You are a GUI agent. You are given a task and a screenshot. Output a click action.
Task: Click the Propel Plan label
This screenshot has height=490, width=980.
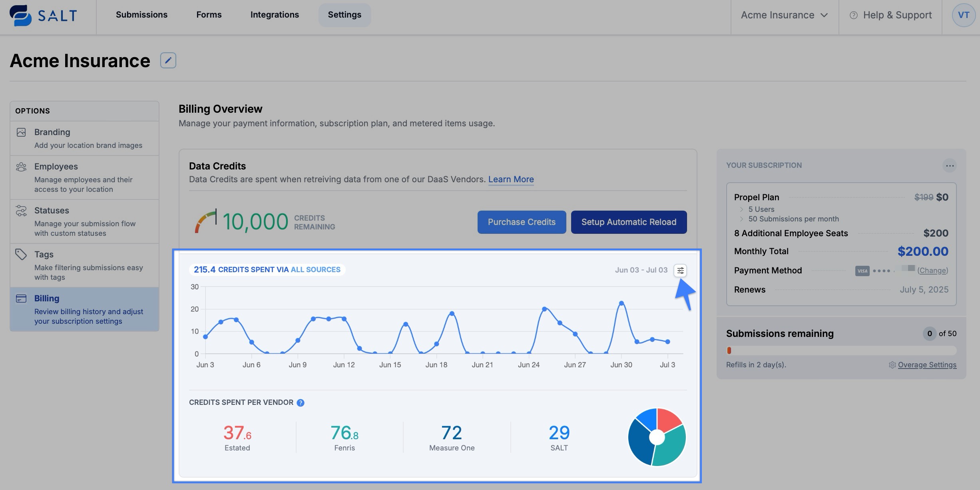point(757,197)
